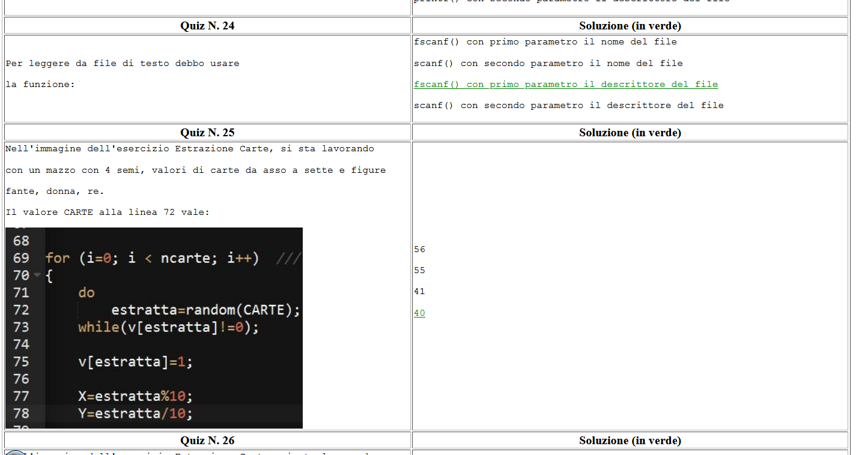The height and width of the screenshot is (455, 868).
Task: Pick scanf() with secondo parametro descrittore del file
Action: click(x=568, y=106)
